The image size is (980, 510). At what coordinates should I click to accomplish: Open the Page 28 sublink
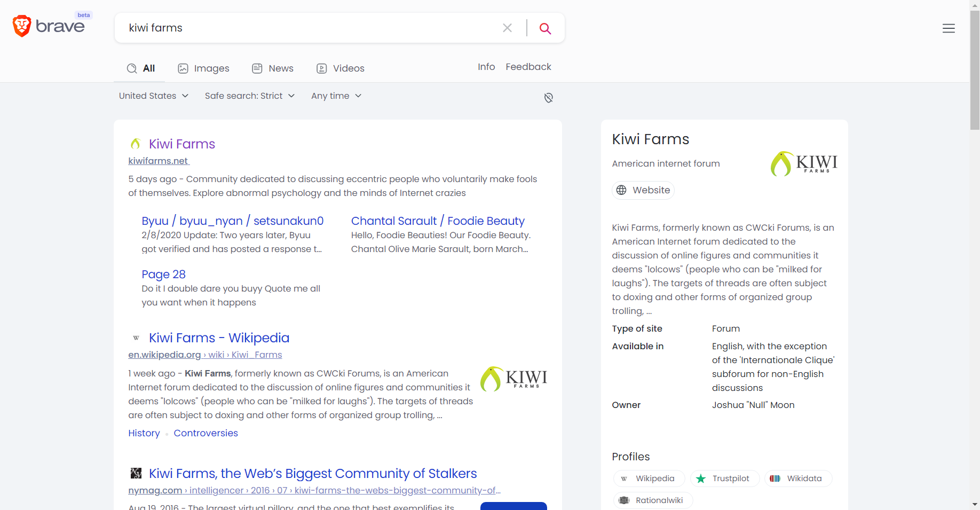pos(163,274)
